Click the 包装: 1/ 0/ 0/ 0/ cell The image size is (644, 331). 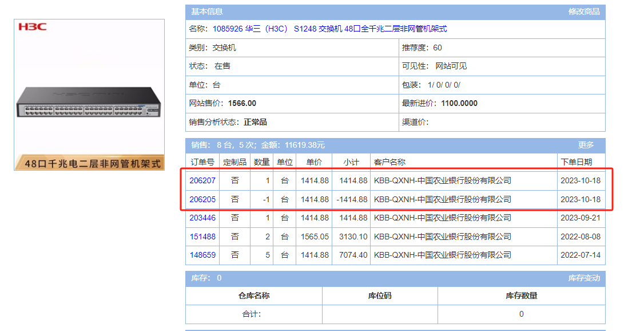coord(502,85)
